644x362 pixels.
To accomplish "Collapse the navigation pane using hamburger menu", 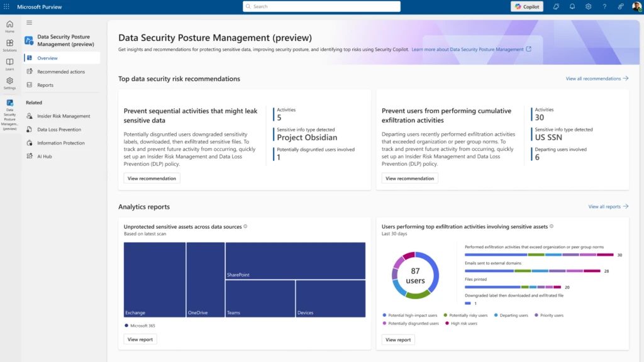I will pos(30,21).
